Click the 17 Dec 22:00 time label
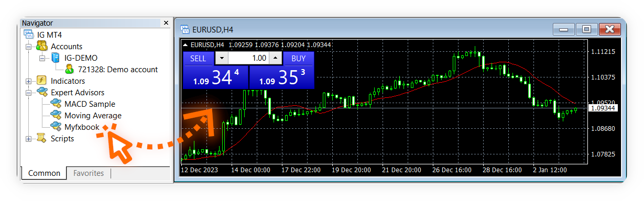 [x=301, y=170]
